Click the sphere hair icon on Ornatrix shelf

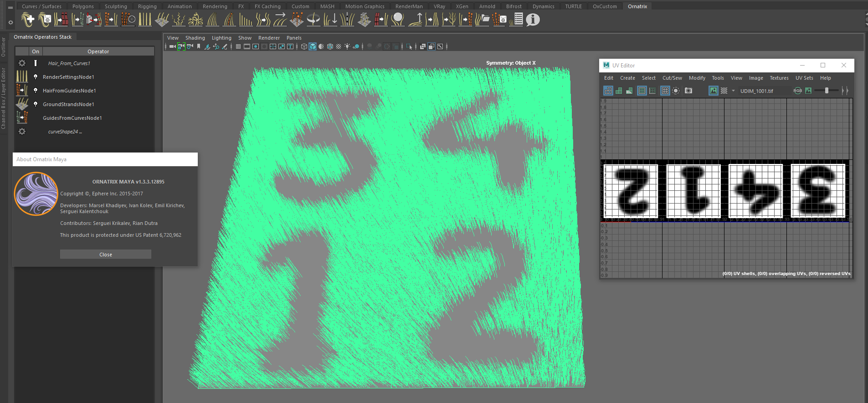[x=398, y=20]
